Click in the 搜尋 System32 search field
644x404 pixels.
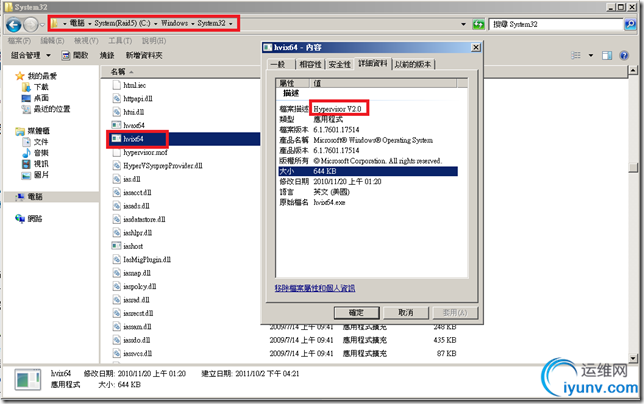(556, 24)
